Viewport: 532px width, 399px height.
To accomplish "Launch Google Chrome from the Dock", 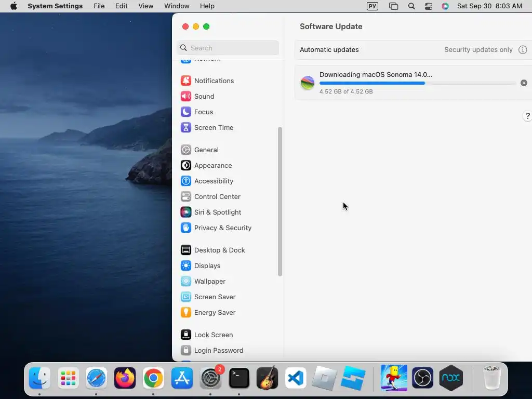I will [x=153, y=378].
